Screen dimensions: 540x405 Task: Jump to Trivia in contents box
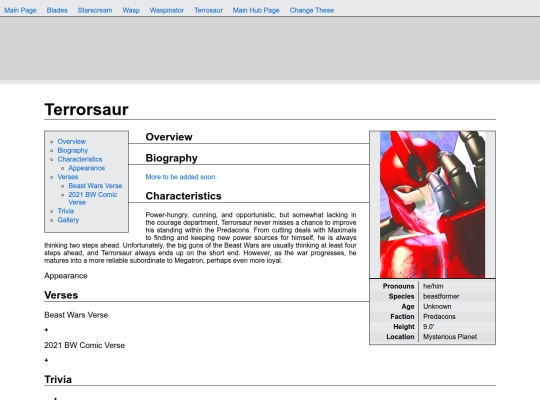click(x=66, y=211)
